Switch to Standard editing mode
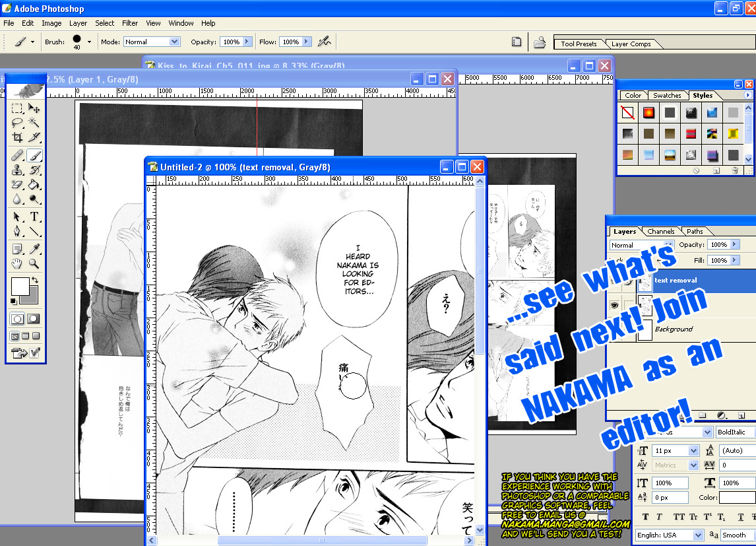This screenshot has width=756, height=546. pyautogui.click(x=17, y=319)
